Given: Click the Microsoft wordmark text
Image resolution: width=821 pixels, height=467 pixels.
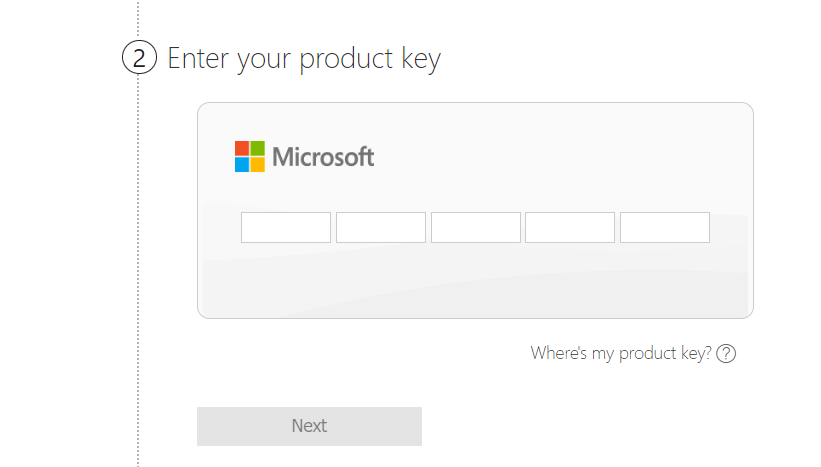Looking at the screenshot, I should pyautogui.click(x=323, y=157).
